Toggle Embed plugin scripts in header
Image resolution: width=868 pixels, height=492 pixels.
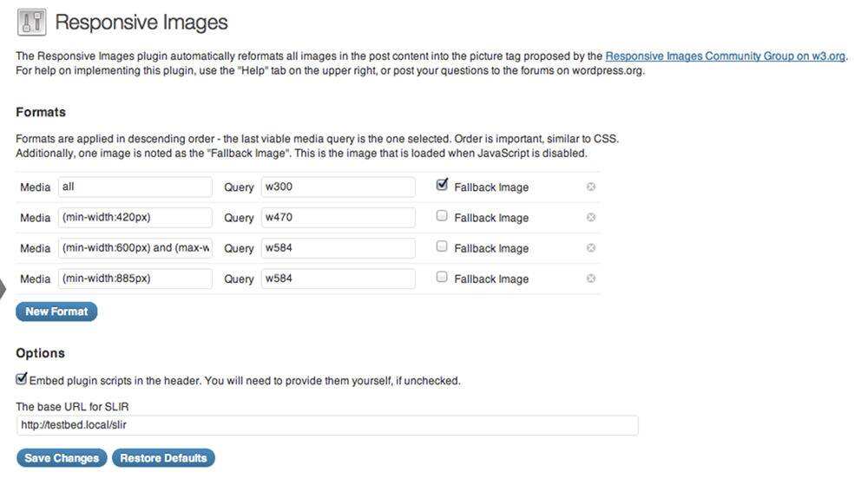tap(22, 379)
